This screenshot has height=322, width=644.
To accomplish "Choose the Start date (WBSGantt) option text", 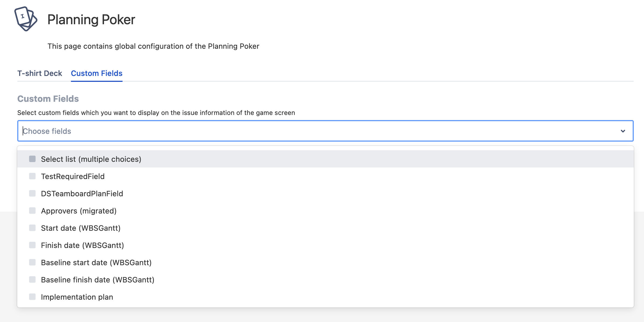I will (x=81, y=228).
